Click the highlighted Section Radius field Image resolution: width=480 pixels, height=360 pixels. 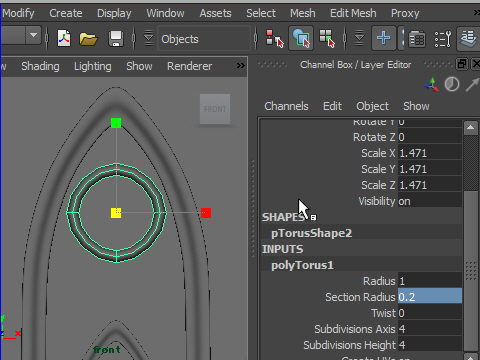pos(430,297)
